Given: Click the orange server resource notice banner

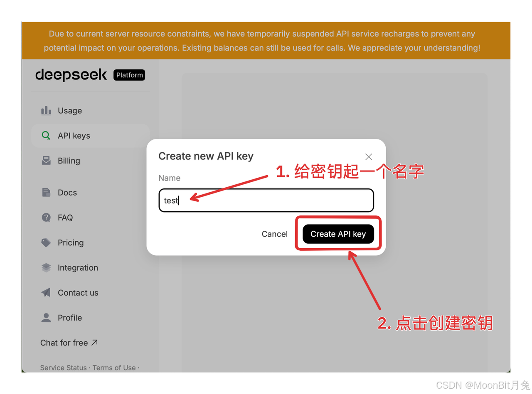Looking at the screenshot, I should 266,41.
